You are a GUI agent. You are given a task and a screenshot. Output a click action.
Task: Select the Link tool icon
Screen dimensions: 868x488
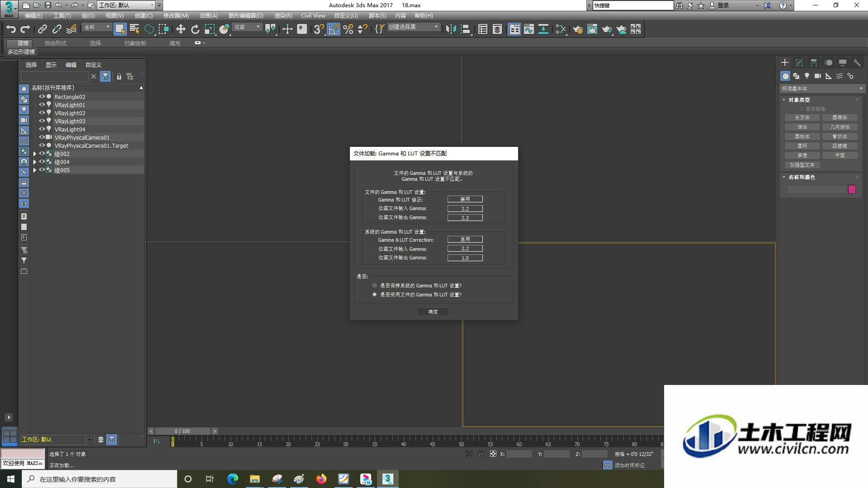[42, 29]
